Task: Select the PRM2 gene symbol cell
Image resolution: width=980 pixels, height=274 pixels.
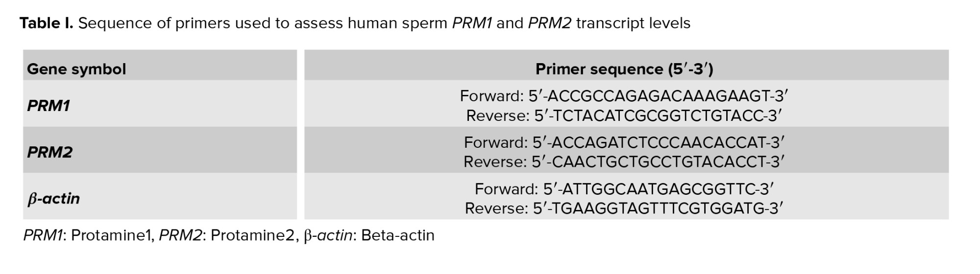Action: point(49,152)
